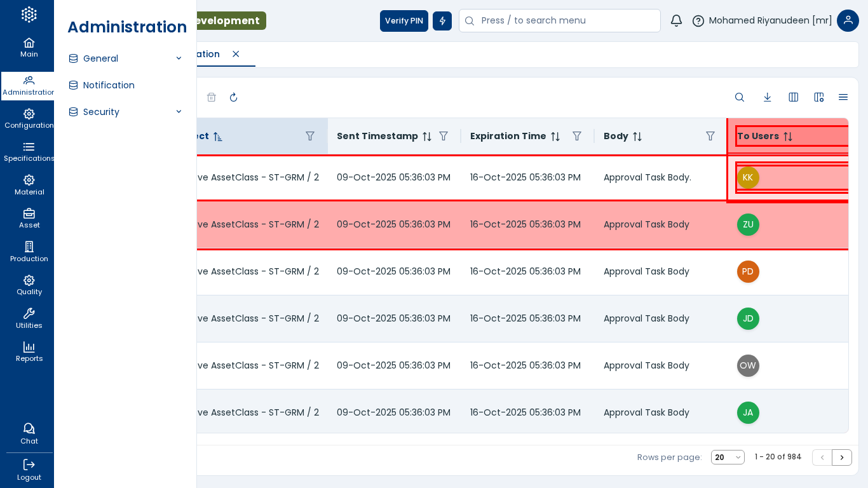This screenshot has height=488, width=868.
Task: Open the rows per page dropdown
Action: (x=728, y=457)
